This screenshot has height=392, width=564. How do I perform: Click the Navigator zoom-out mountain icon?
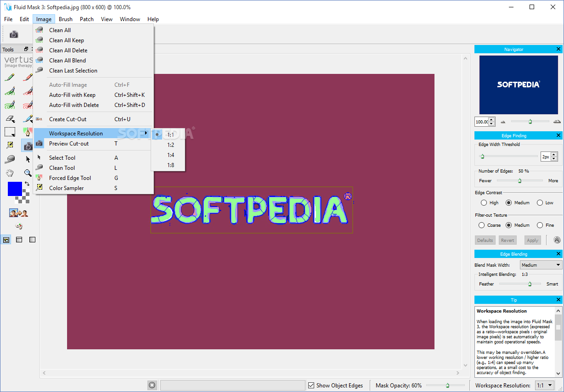pos(503,122)
